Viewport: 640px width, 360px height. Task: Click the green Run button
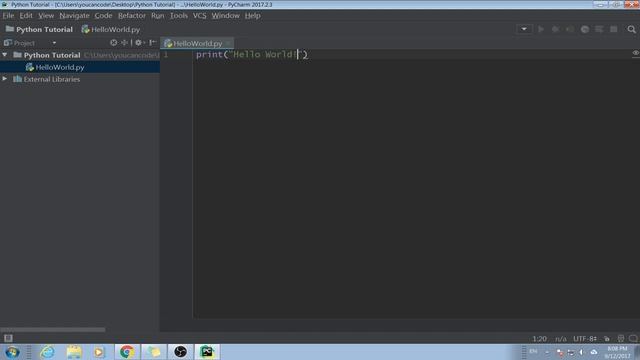pos(541,29)
